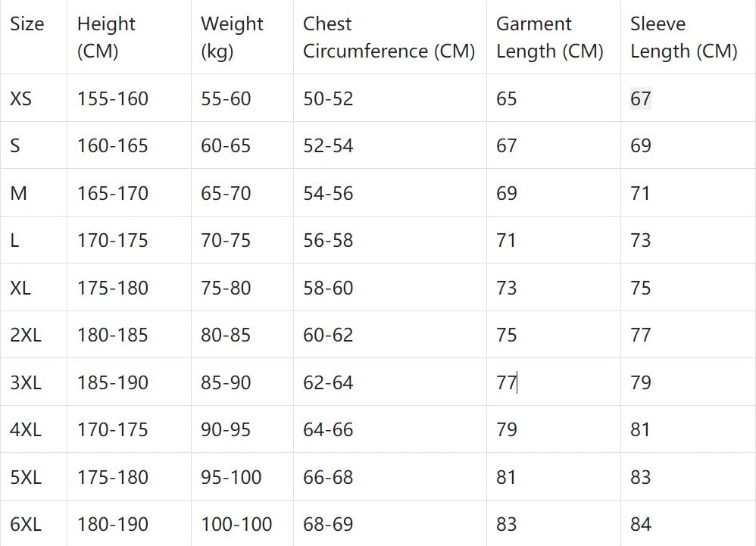Click the weight cell 100-100
756x546 pixels.
[236, 524]
